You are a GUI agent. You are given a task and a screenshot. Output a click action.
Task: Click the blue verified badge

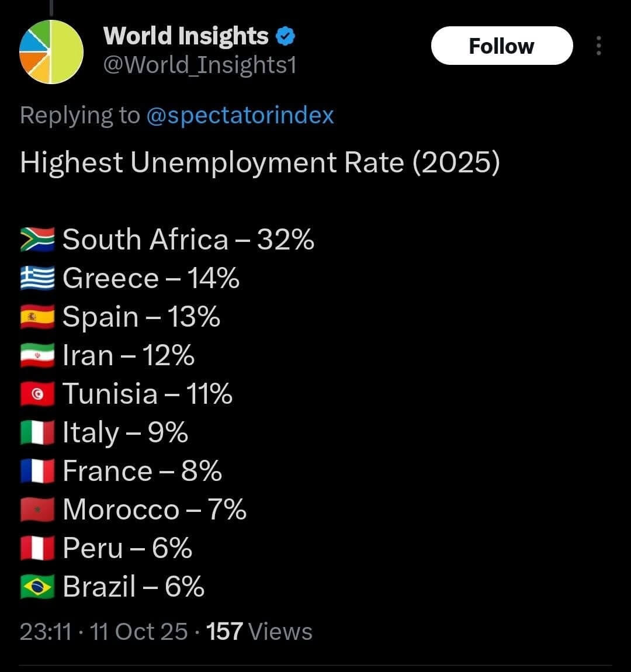coord(285,37)
